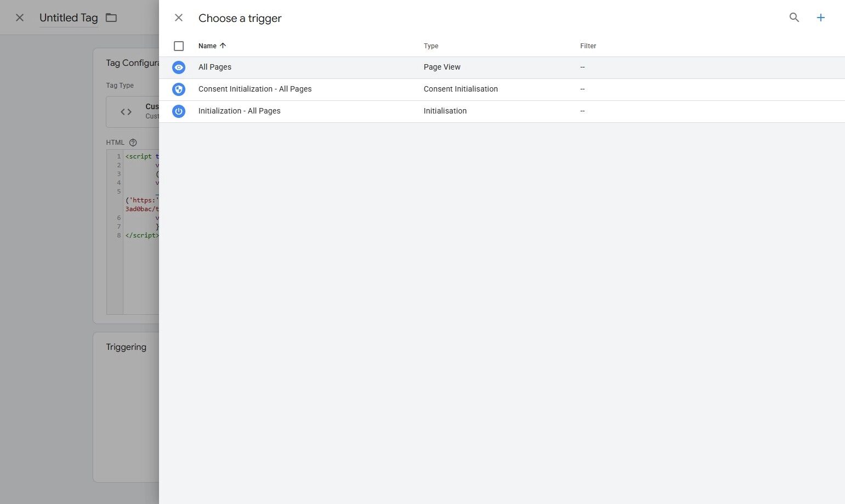Click the folder icon beside Untitled Tag

click(x=111, y=17)
